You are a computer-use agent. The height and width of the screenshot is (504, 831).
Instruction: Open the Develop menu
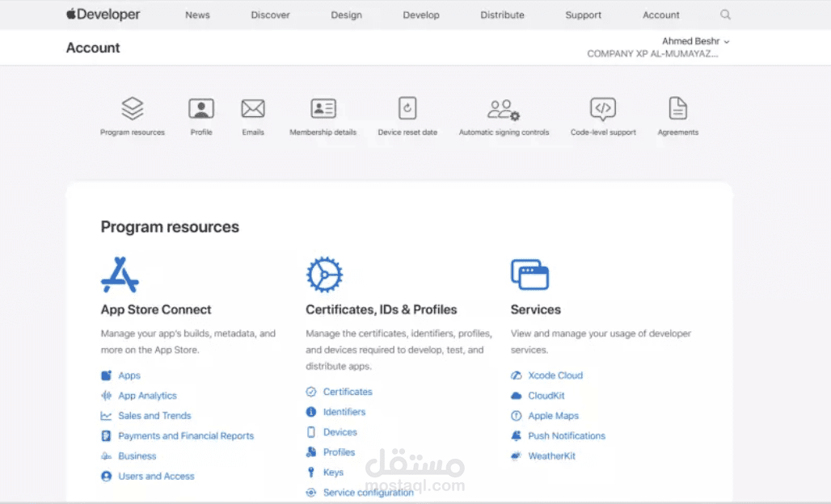[421, 15]
